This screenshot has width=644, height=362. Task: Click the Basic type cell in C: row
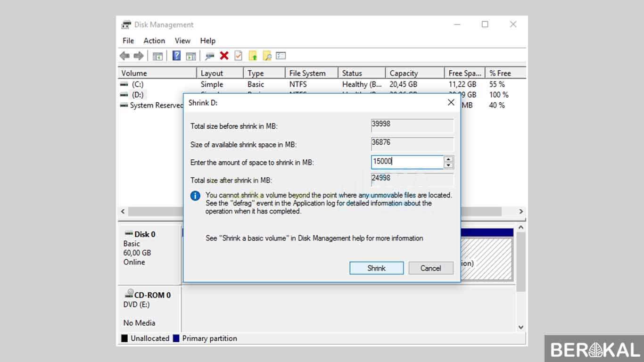(256, 84)
